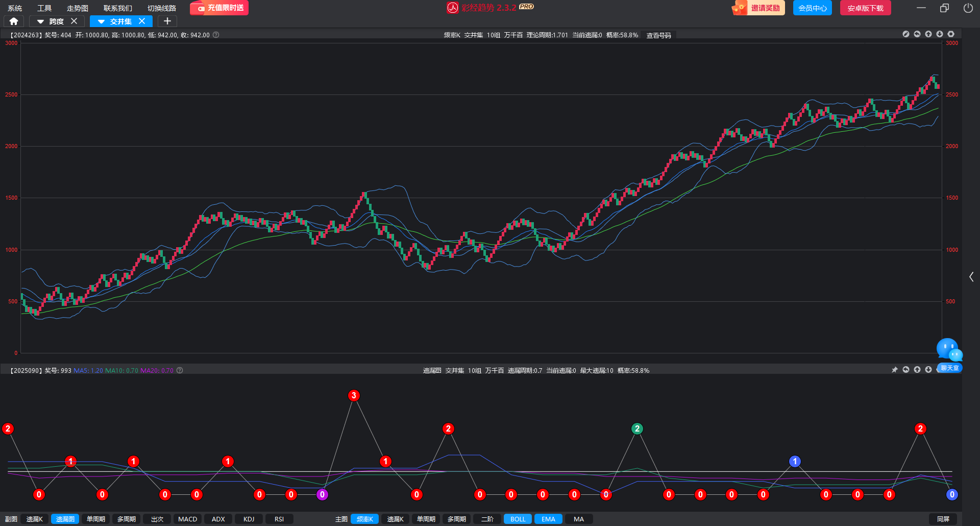Image resolution: width=980 pixels, height=526 pixels.
Task: Open the 切换线路 menu
Action: pos(162,8)
